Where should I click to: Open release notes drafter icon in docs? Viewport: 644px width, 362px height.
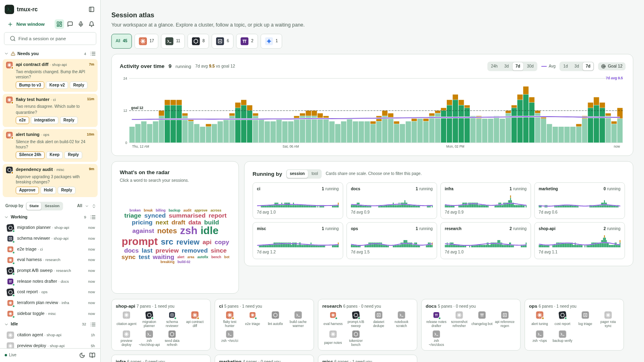(x=436, y=315)
